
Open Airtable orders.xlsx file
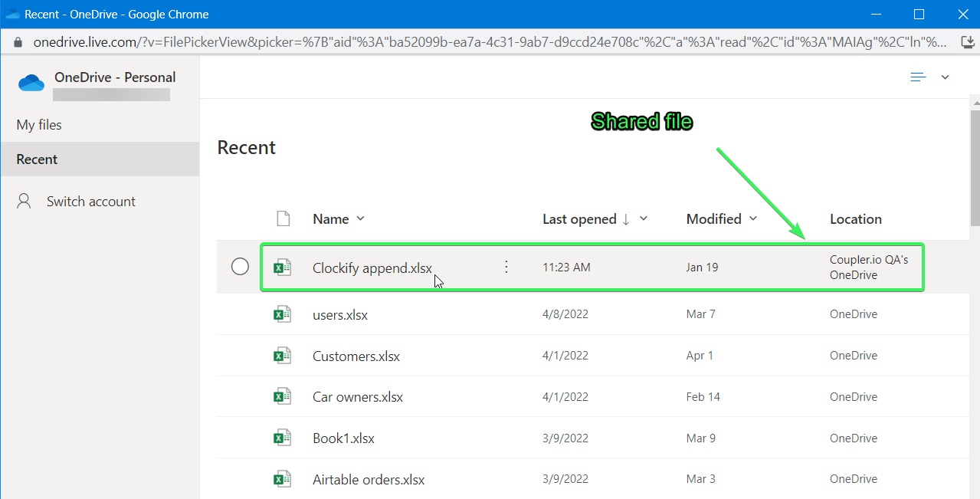pos(369,480)
